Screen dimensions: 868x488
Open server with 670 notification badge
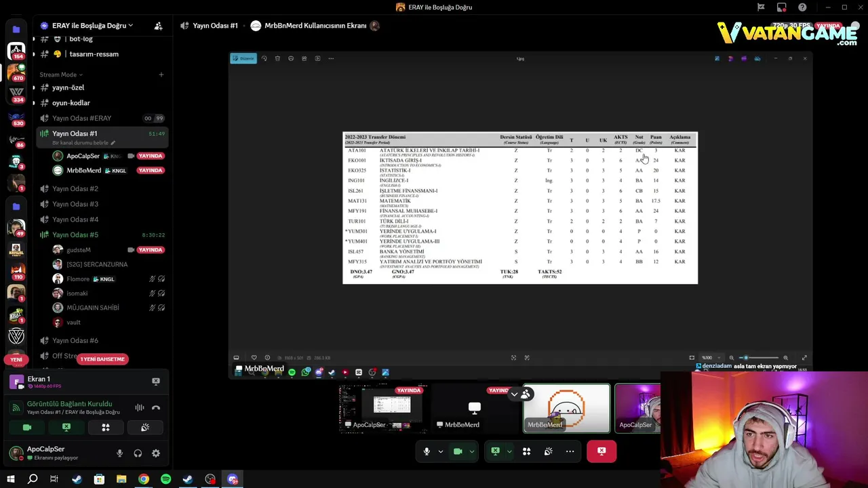[x=16, y=71]
